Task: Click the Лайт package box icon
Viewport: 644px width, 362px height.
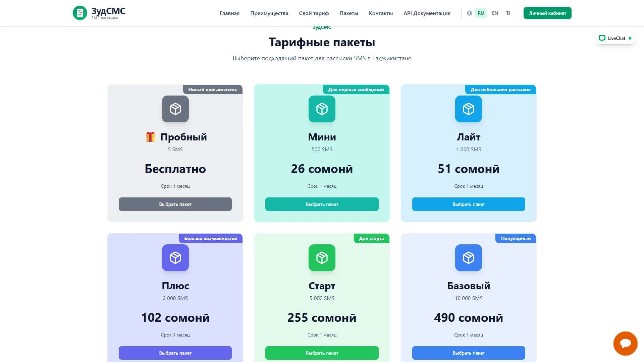Action: 469,109
